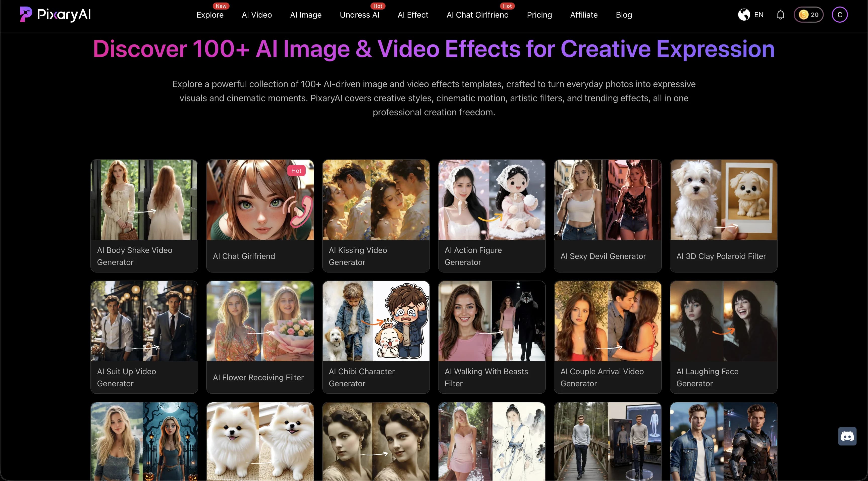Click the 'AI Kissing Video Generator' title
868x481 pixels.
pos(358,256)
